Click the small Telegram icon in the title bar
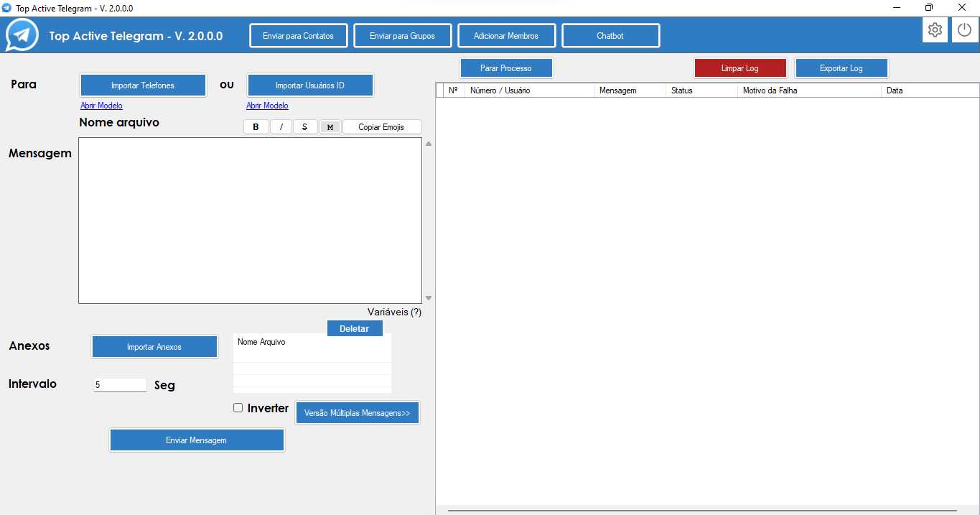Viewport: 980px width, 515px height. click(7, 8)
